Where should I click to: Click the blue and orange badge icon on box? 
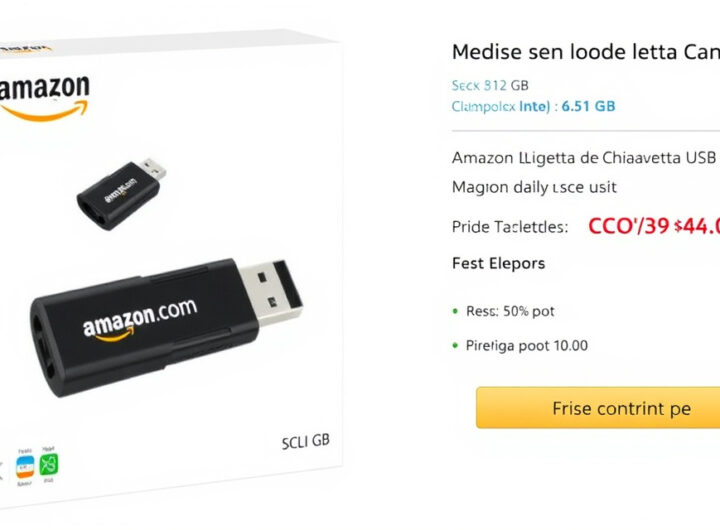[25, 466]
